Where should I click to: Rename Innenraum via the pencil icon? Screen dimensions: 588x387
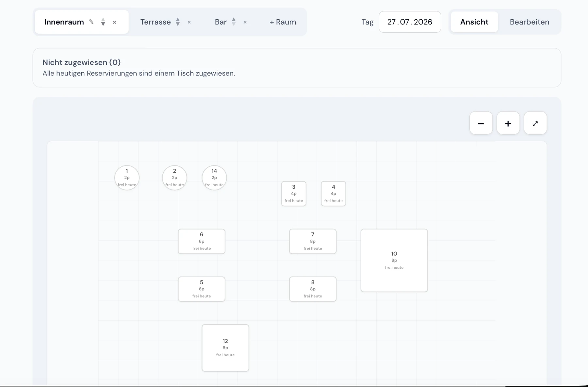click(91, 22)
